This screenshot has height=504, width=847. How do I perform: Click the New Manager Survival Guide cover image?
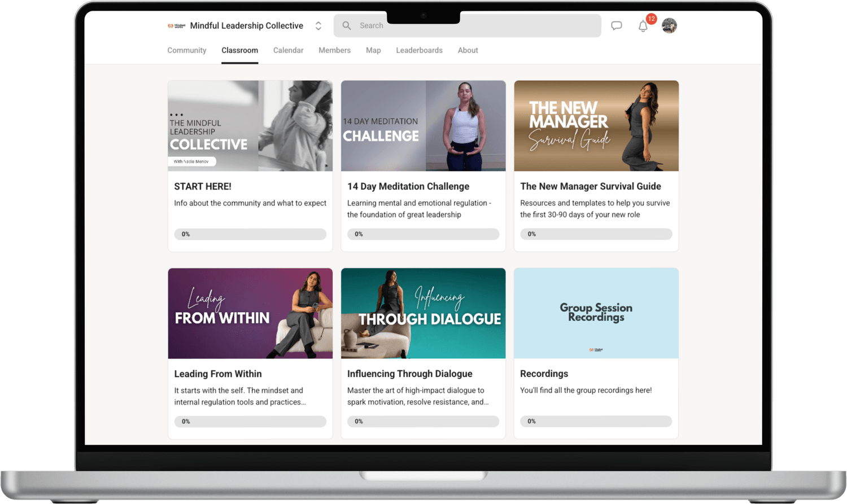coord(596,126)
